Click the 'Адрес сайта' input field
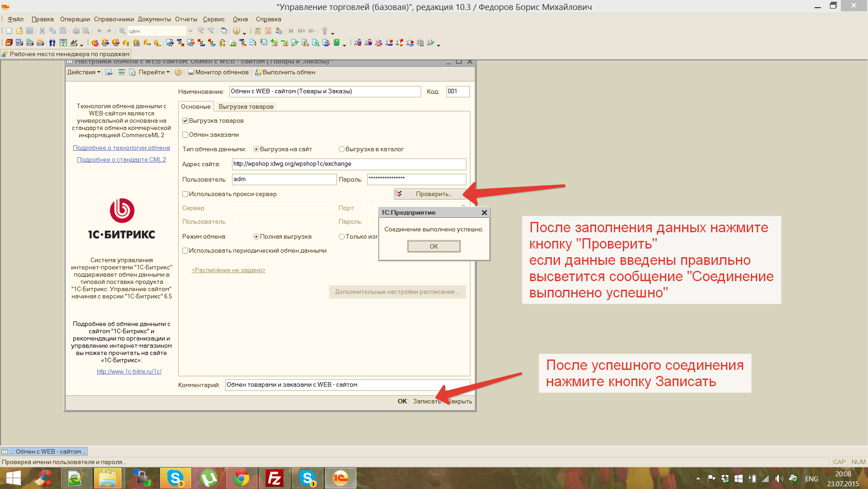The image size is (868, 489). point(349,164)
